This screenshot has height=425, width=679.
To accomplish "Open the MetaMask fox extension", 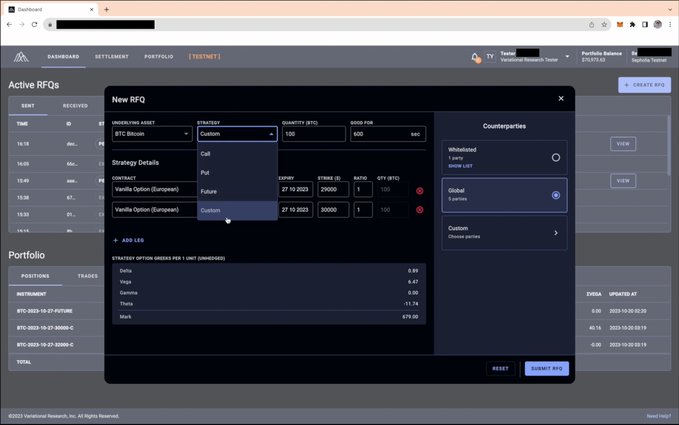I will click(620, 25).
